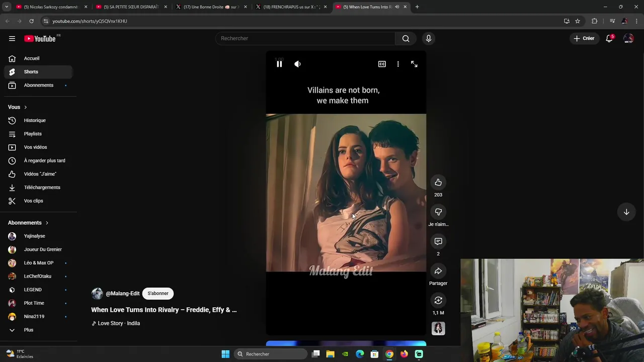Dislike the Short with thumbs down
Viewport: 644px width, 362px height.
(438, 212)
